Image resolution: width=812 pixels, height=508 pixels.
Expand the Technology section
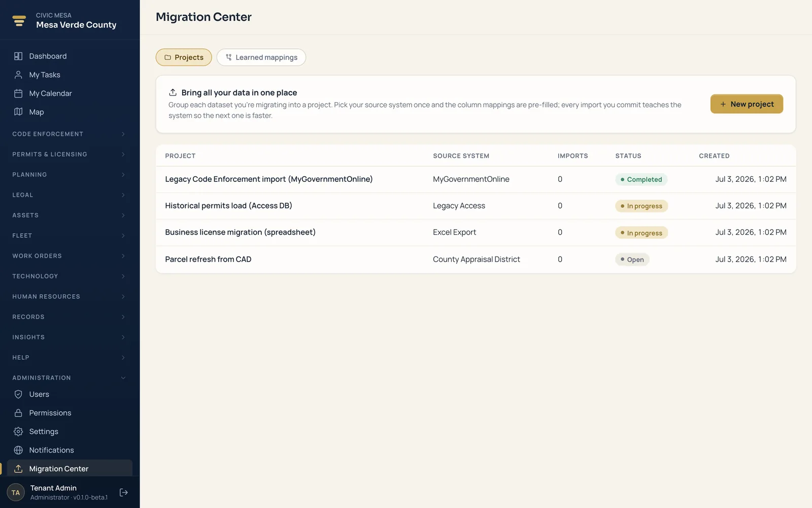pyautogui.click(x=70, y=276)
